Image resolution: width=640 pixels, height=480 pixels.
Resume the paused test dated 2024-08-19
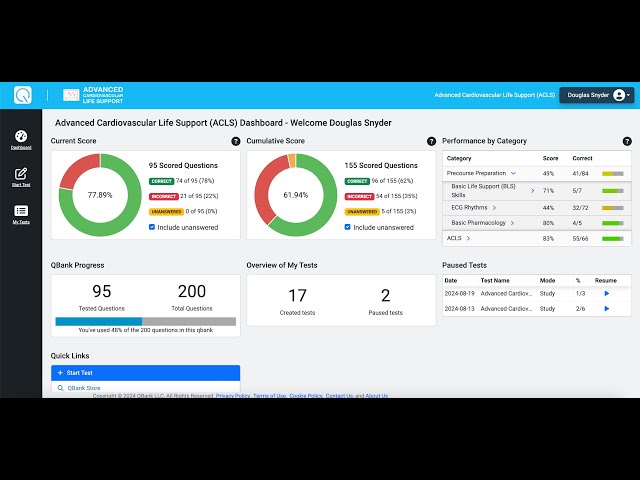coord(607,293)
